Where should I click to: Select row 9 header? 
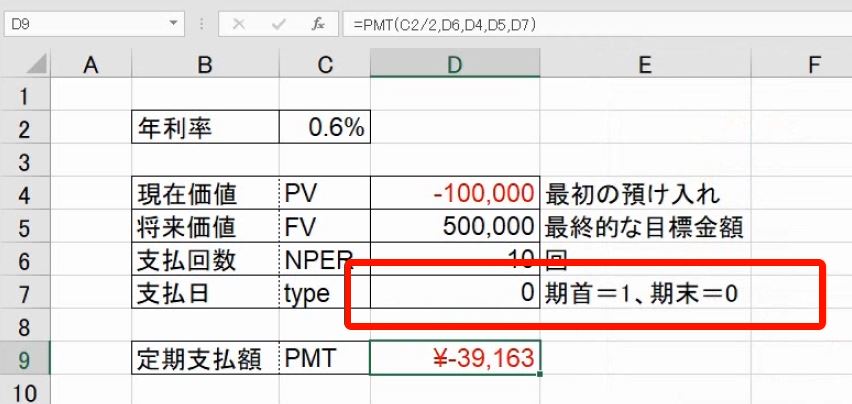click(24, 359)
